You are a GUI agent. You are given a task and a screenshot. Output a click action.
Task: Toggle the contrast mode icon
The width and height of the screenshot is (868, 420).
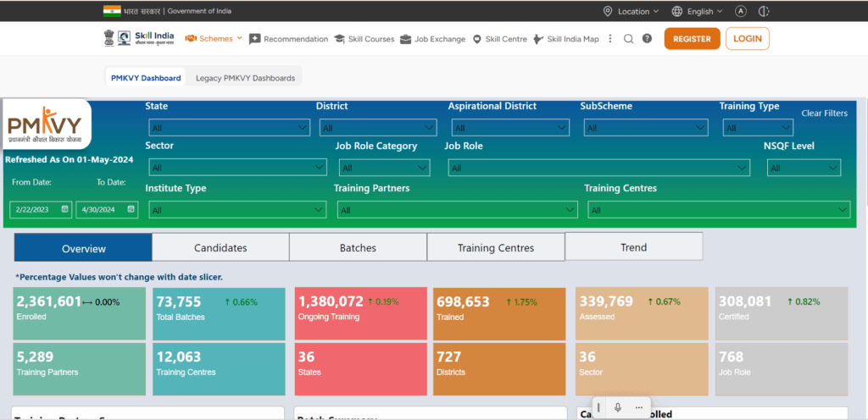pos(765,11)
